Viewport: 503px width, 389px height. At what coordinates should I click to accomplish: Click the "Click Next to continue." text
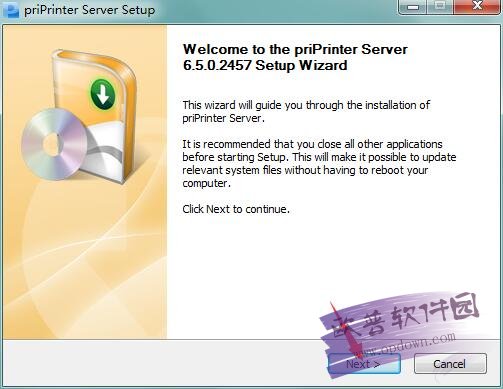(x=236, y=209)
